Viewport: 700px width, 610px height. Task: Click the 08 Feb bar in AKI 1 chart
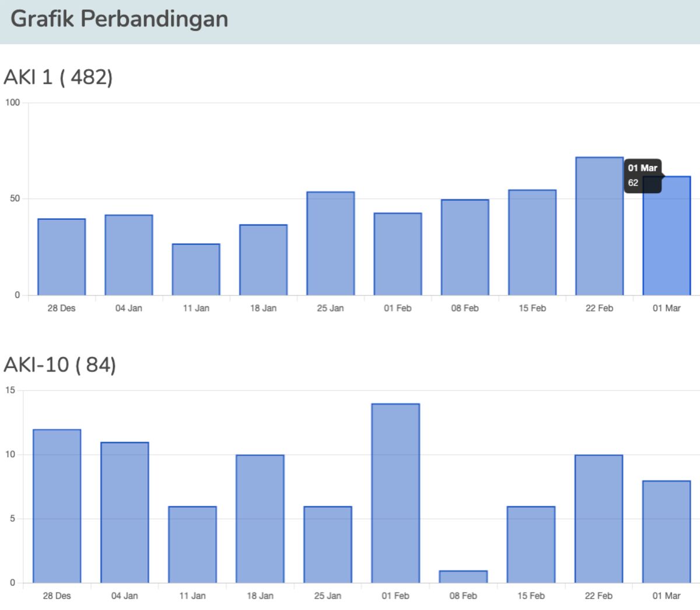(465, 248)
